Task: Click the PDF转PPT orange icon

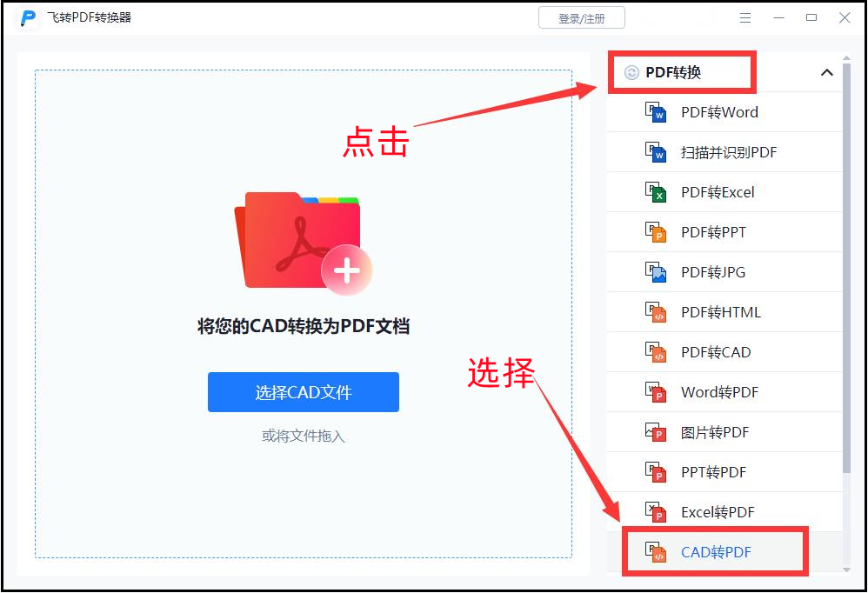Action: point(656,232)
